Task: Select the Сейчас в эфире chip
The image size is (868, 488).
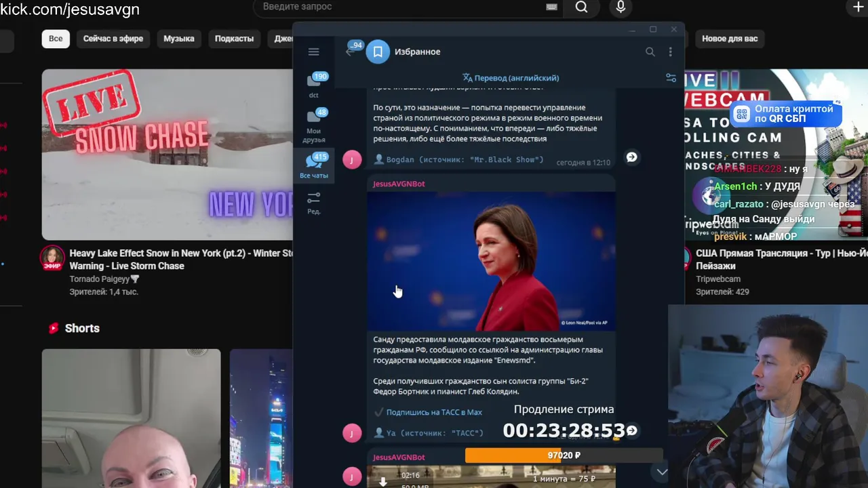Action: (113, 39)
